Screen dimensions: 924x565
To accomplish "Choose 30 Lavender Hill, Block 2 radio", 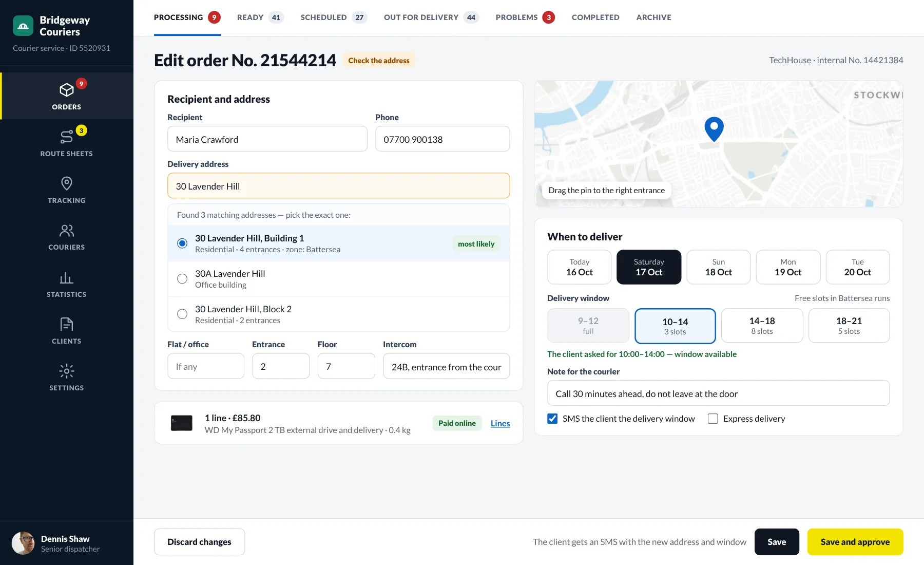I will [182, 314].
